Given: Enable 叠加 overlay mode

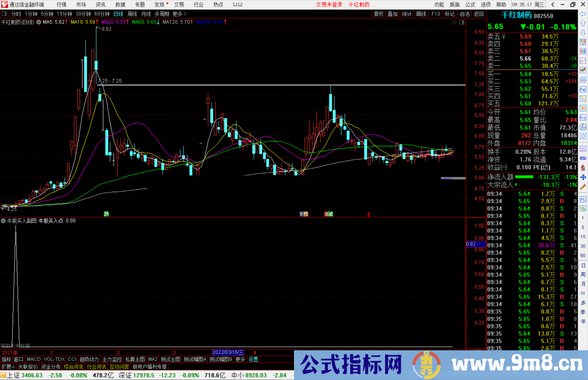Looking at the screenshot, I should point(393,14).
